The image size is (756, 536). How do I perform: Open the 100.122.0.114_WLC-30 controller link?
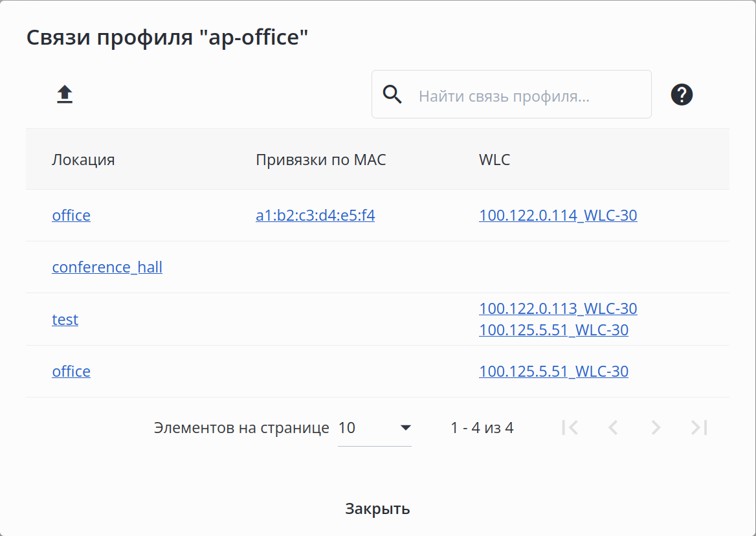point(558,215)
